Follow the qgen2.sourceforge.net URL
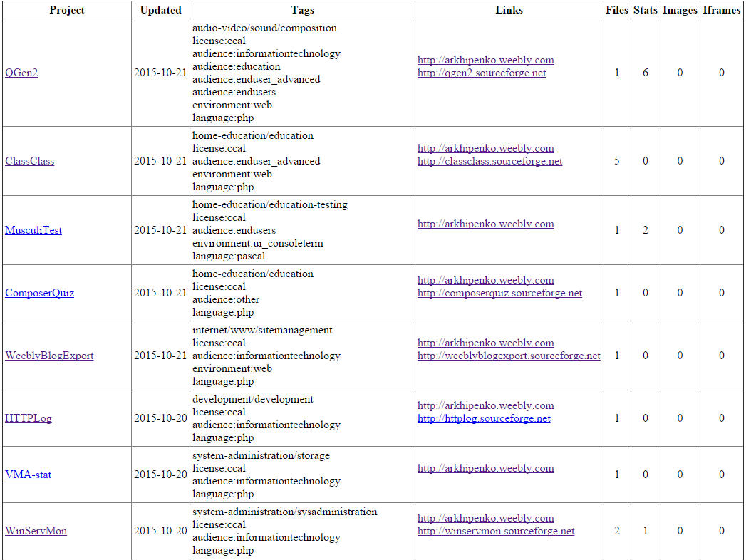The height and width of the screenshot is (560, 746). point(482,73)
